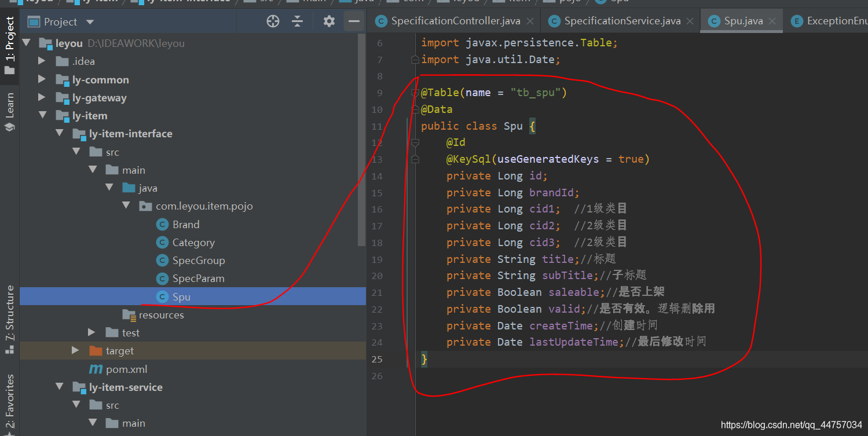Viewport: 868px width, 436px height.
Task: Switch to the SpecificationController.java tab
Action: click(456, 21)
